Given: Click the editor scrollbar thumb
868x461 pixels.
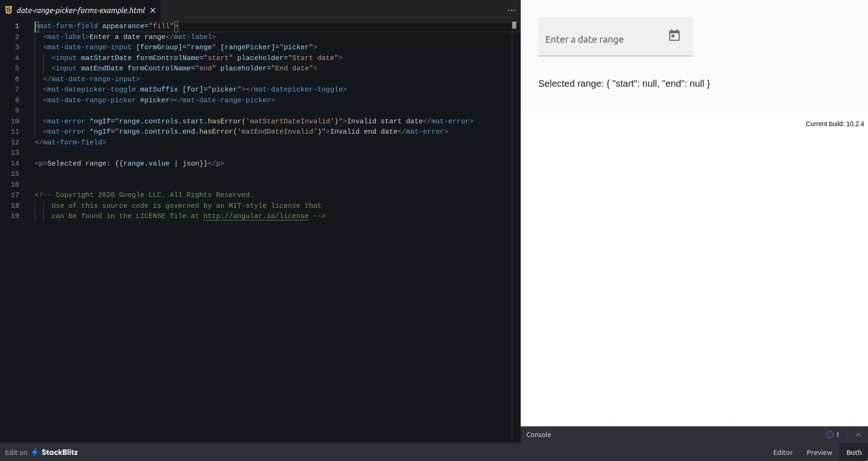Looking at the screenshot, I should point(514,26).
